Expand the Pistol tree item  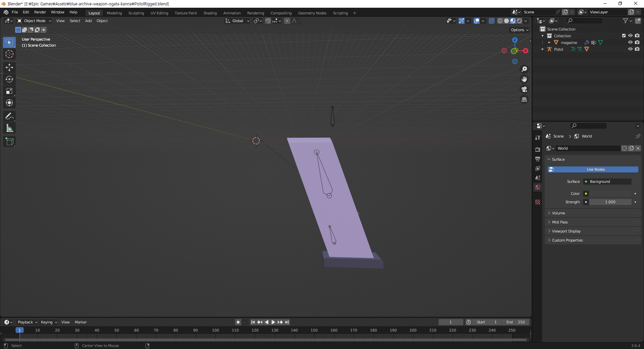[x=542, y=49]
